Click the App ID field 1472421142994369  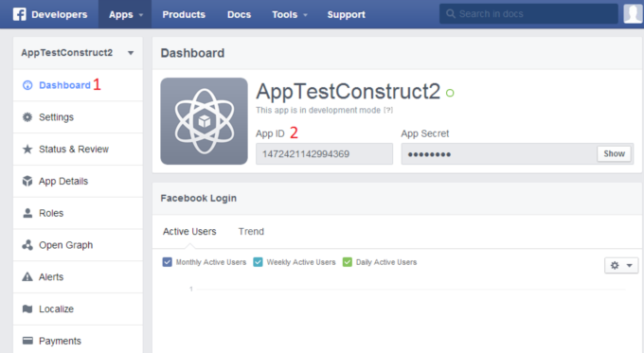tap(324, 154)
